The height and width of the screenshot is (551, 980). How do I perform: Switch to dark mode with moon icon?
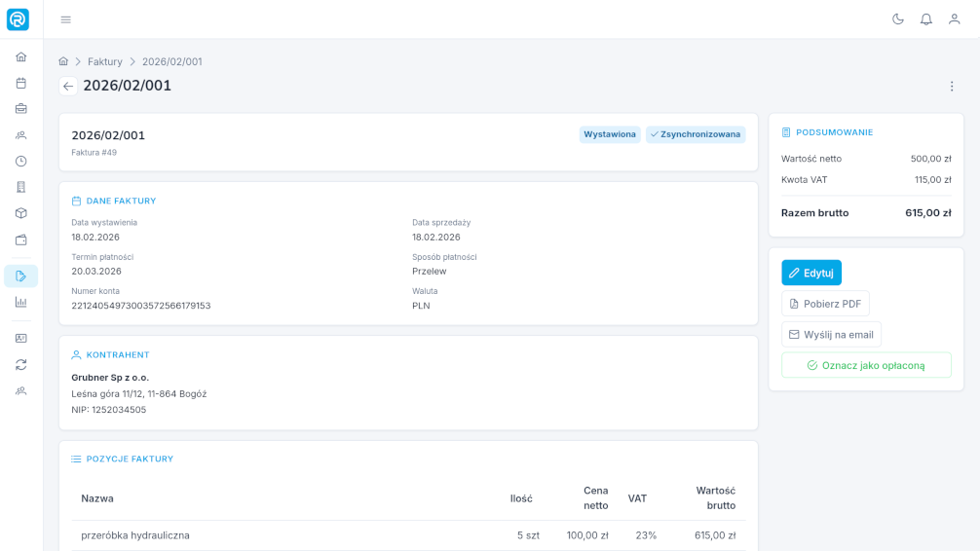[898, 19]
